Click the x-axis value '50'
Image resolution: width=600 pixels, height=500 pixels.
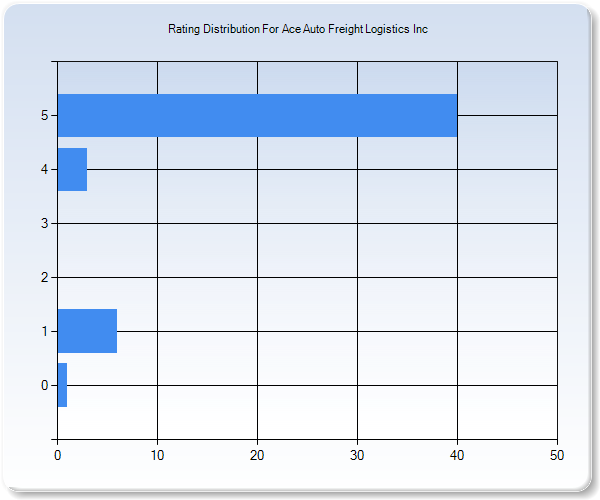(557, 455)
